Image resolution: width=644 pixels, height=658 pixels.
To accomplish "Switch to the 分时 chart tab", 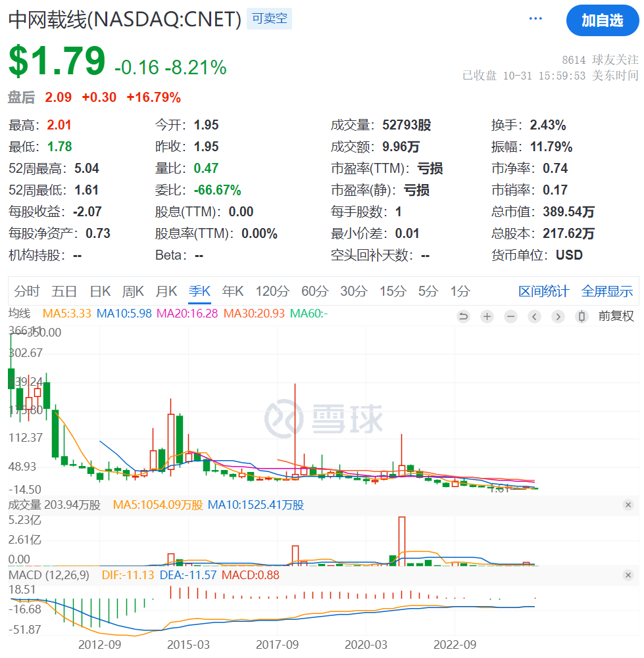I will 27,291.
